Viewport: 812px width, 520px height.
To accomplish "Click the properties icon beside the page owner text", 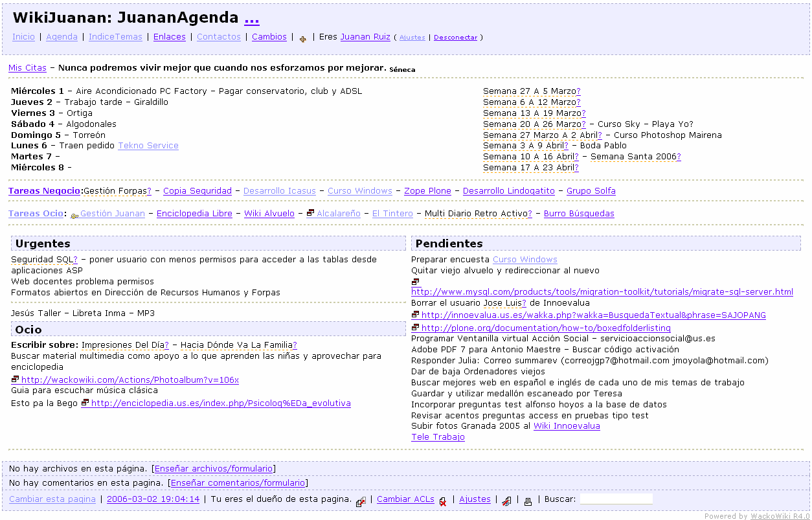I will coord(361,501).
